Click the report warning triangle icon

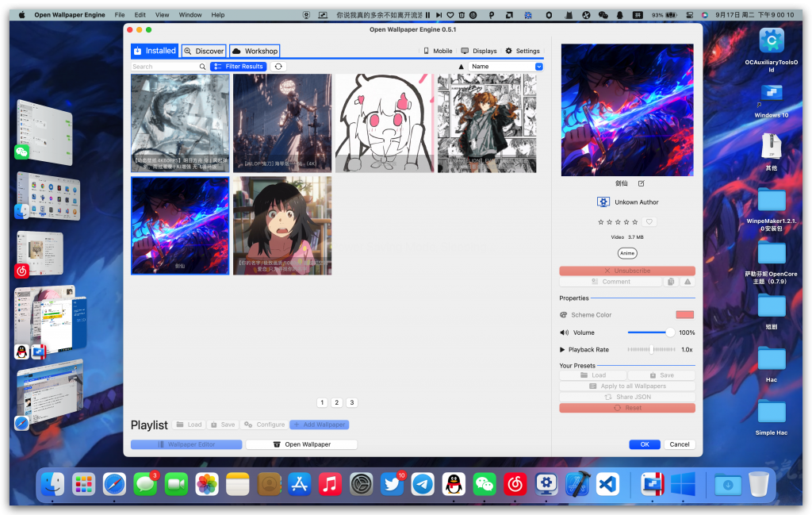pyautogui.click(x=688, y=282)
